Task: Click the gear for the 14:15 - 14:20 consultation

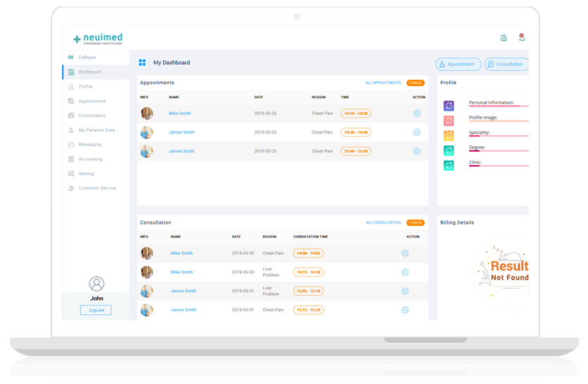Action: pos(405,272)
